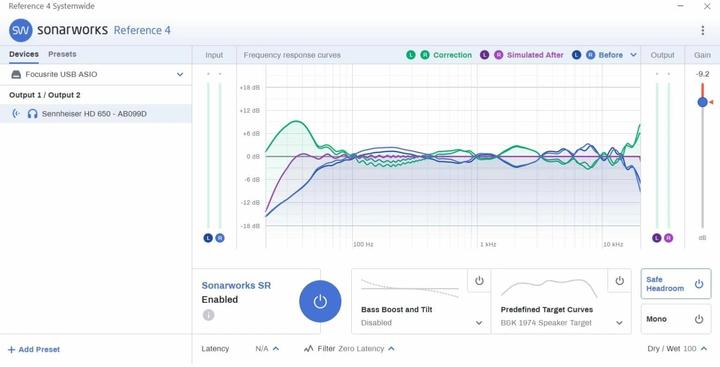
Task: Open the B&K 1974 Speaker Target dropdown
Action: point(619,323)
